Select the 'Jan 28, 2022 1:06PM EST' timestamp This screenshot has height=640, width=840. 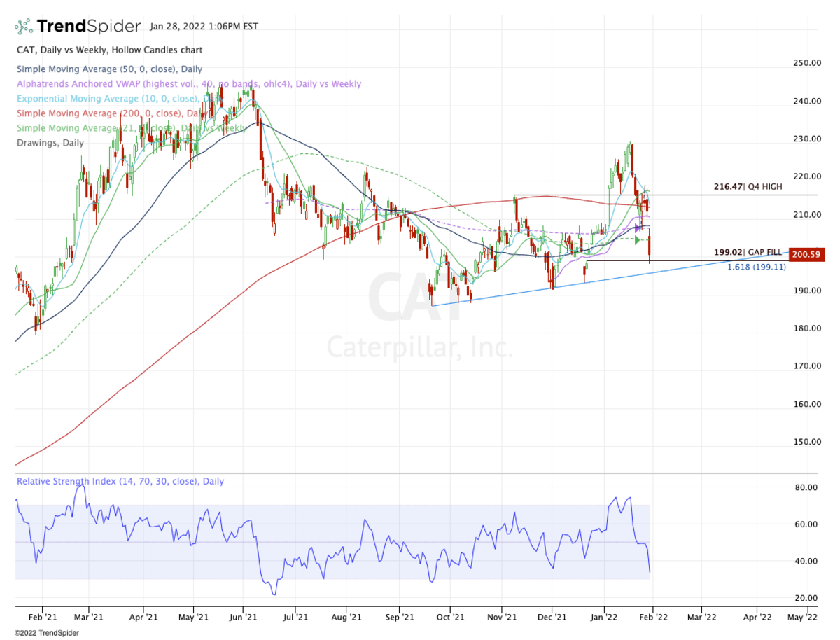[204, 27]
